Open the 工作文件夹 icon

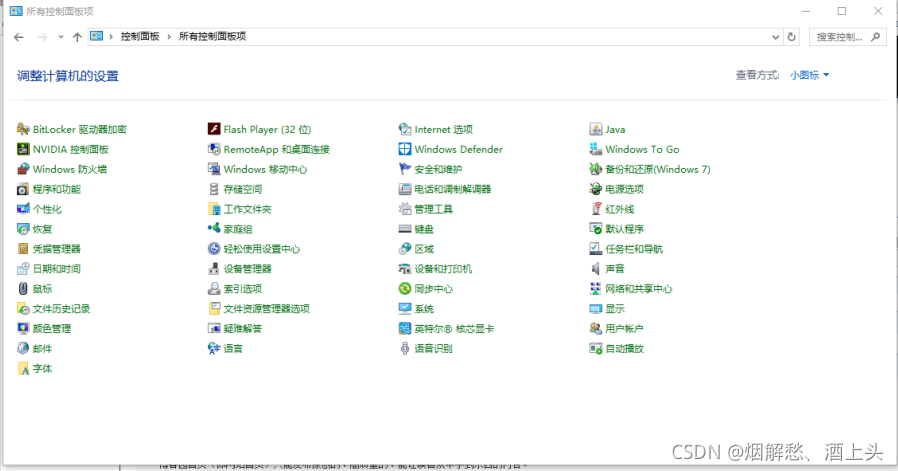click(x=214, y=209)
